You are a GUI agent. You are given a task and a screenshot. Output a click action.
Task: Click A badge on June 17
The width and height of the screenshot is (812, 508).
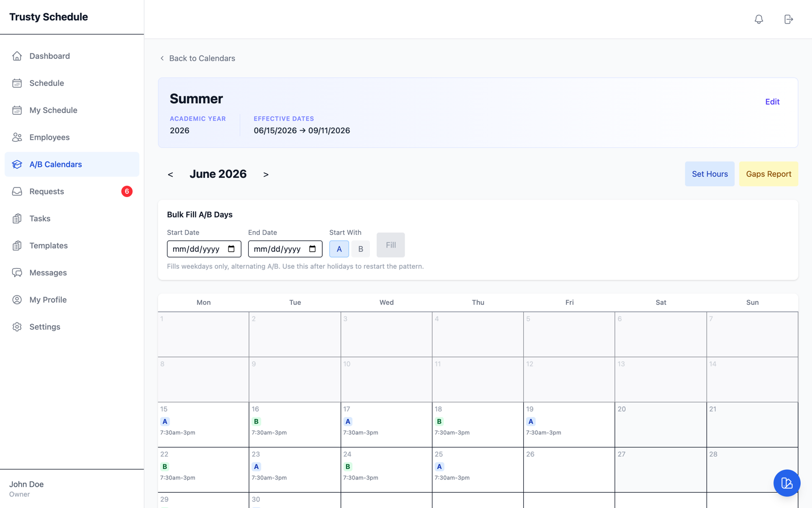pyautogui.click(x=348, y=422)
